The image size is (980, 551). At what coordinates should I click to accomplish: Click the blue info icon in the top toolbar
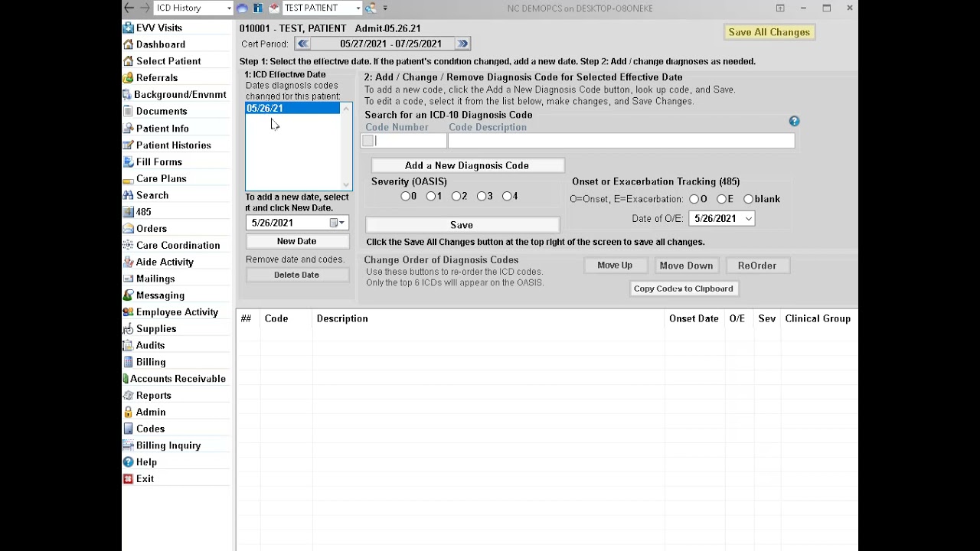tap(258, 8)
